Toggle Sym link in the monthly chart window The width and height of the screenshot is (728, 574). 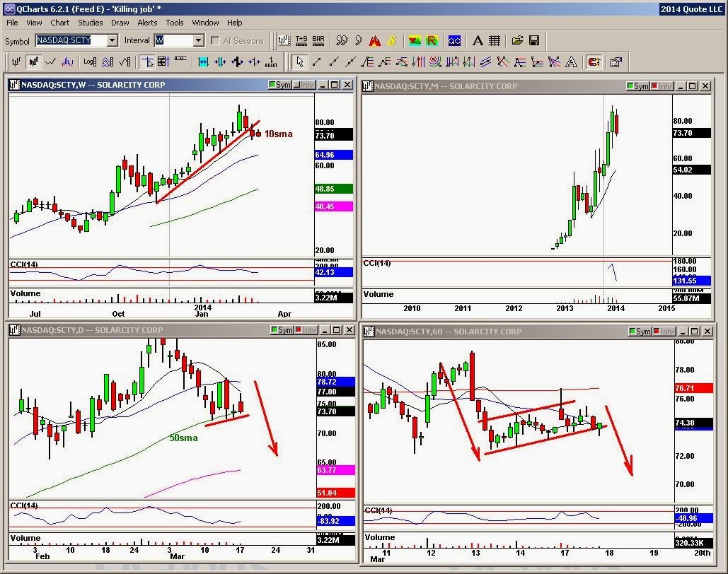click(638, 86)
